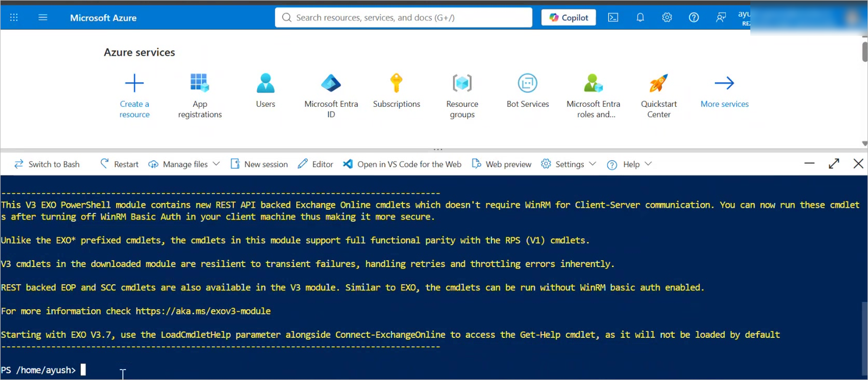This screenshot has width=868, height=380.
Task: Close the Cloud Shell pane
Action: click(x=858, y=163)
